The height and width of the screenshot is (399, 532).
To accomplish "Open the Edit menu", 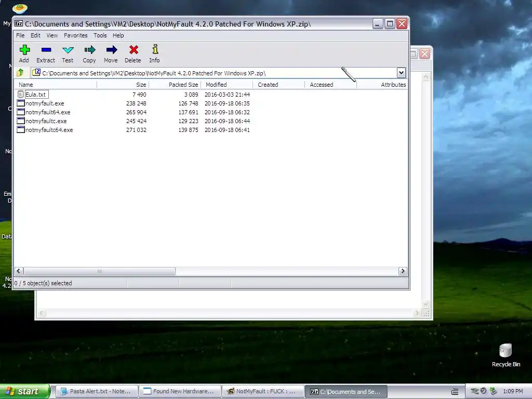I will click(35, 35).
